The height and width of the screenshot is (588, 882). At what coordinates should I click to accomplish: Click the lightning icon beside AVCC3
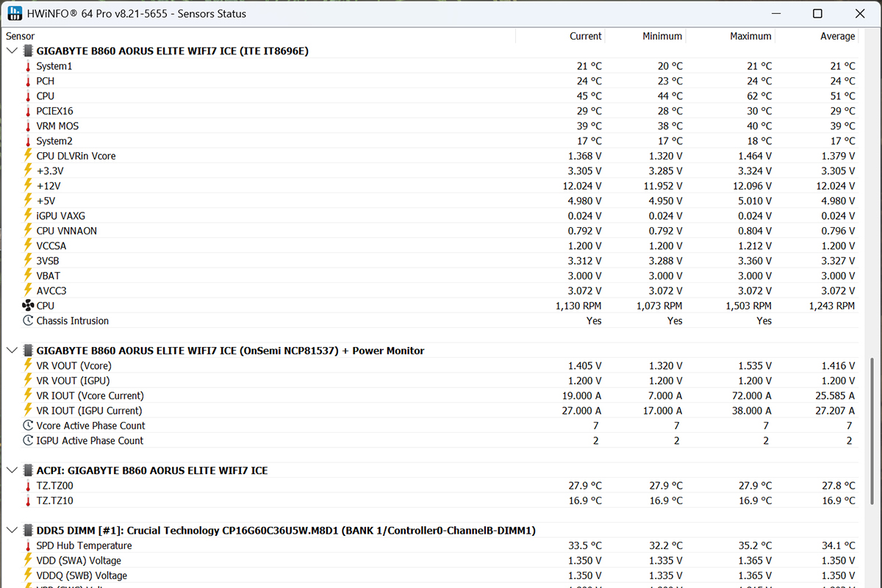[x=28, y=290]
